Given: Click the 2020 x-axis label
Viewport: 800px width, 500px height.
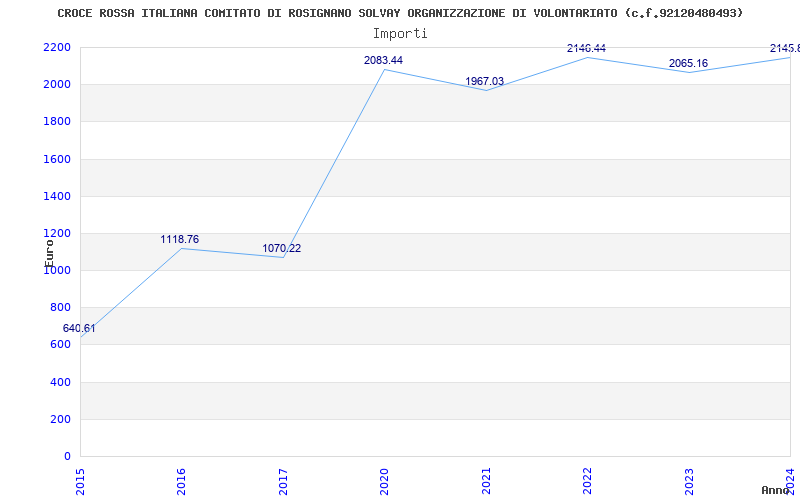Looking at the screenshot, I should pos(385,481).
